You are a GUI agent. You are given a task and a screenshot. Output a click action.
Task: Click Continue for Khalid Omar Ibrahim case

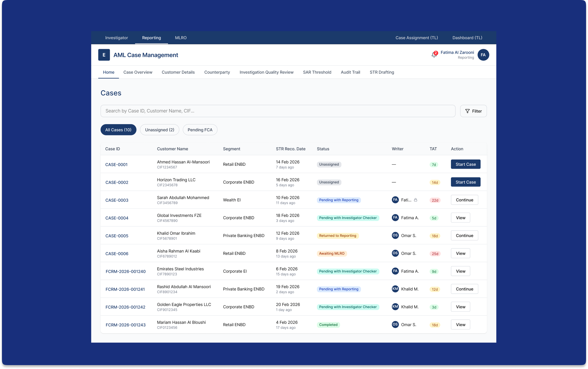tap(464, 236)
